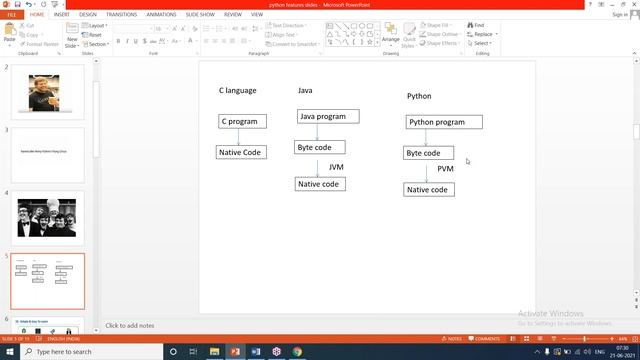Open the FILE tab
This screenshot has height=360, width=640.
(x=12, y=15)
